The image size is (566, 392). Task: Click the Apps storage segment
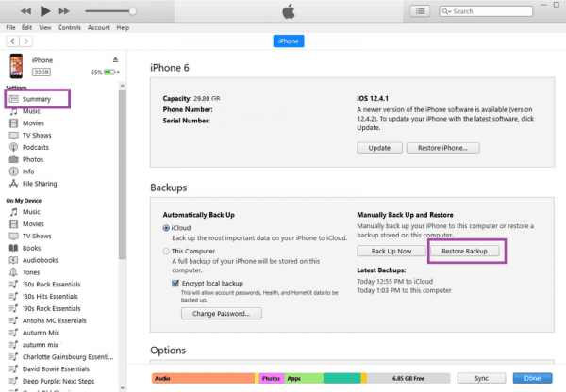click(x=304, y=378)
